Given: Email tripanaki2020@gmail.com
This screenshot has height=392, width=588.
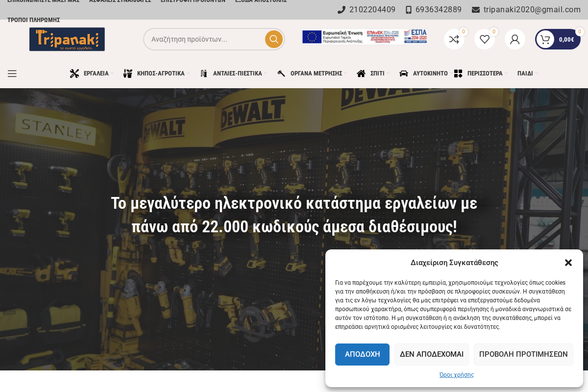Looking at the screenshot, I should (x=532, y=10).
